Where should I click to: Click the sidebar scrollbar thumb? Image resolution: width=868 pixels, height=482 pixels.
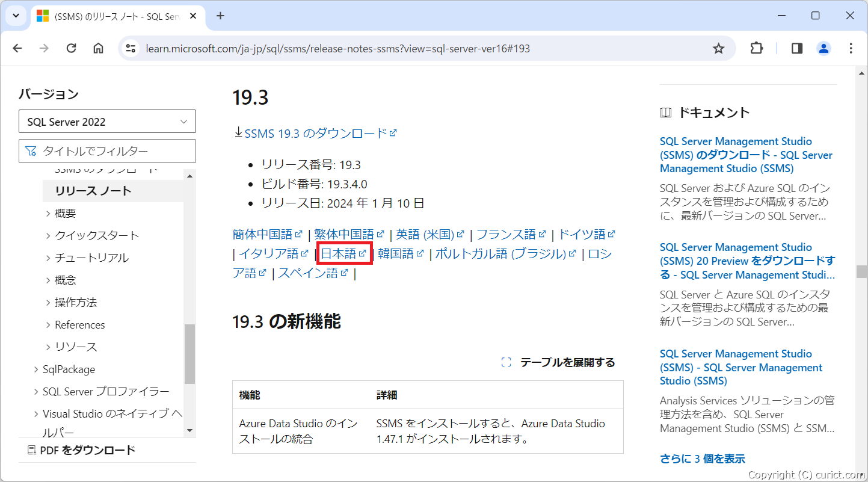point(190,354)
